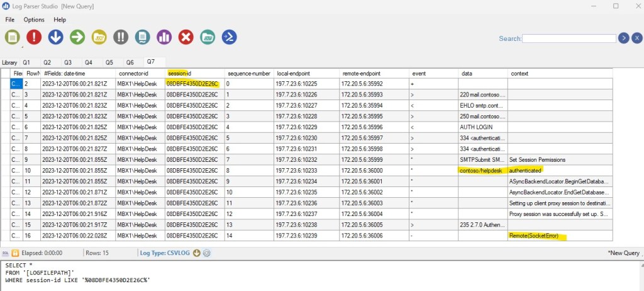Open the Options menu
This screenshot has height=291, width=644.
[34, 20]
